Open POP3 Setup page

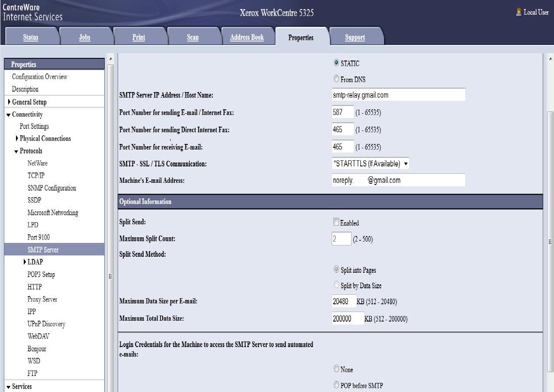coord(41,274)
